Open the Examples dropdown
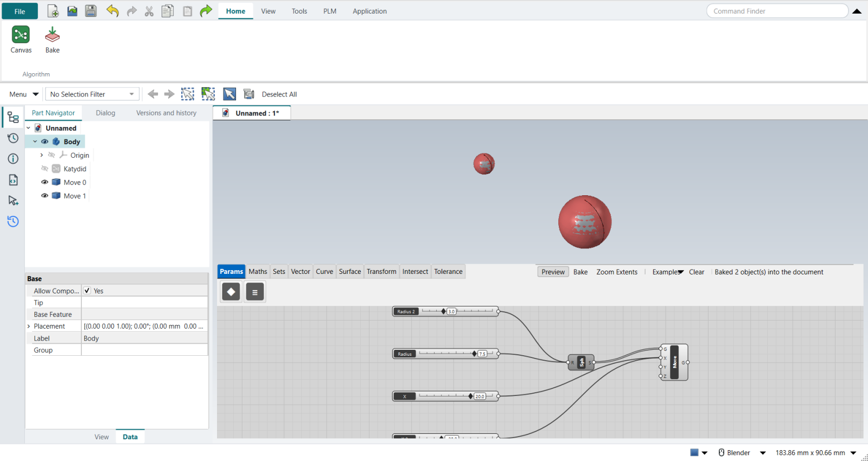868x461 pixels. (x=668, y=272)
